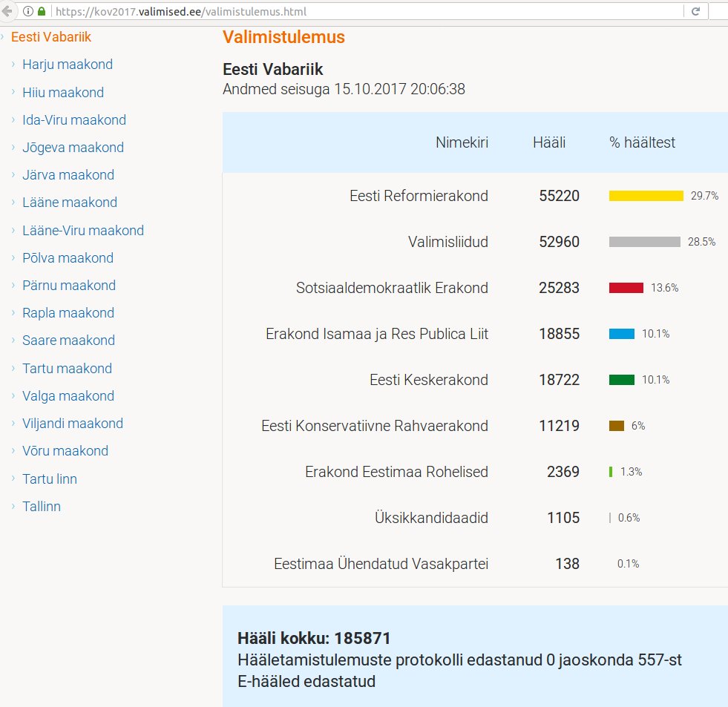Click chevron beside Viljandi maakond

tap(13, 424)
